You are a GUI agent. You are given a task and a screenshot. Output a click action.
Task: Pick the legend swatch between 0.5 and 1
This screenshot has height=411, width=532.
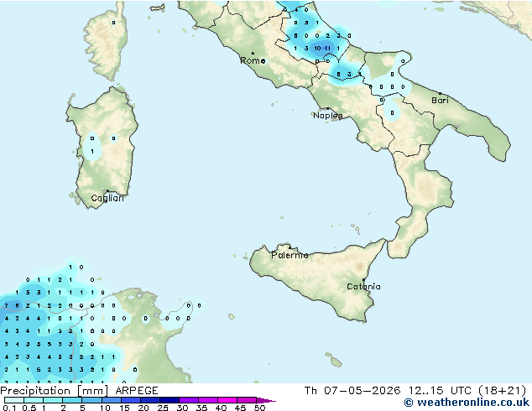pos(34,400)
